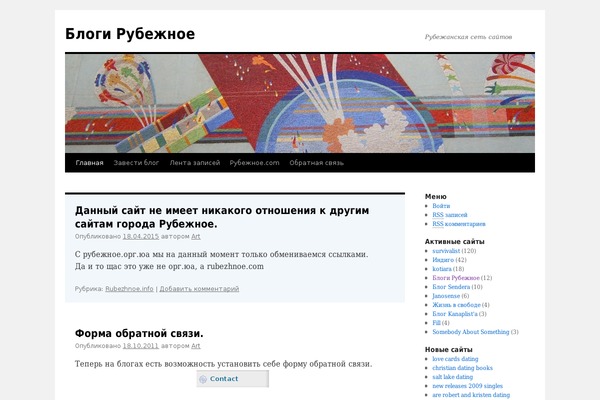Image resolution: width=600 pixels, height=400 pixels.
Task: Open salt lake dating link
Action: 453,377
